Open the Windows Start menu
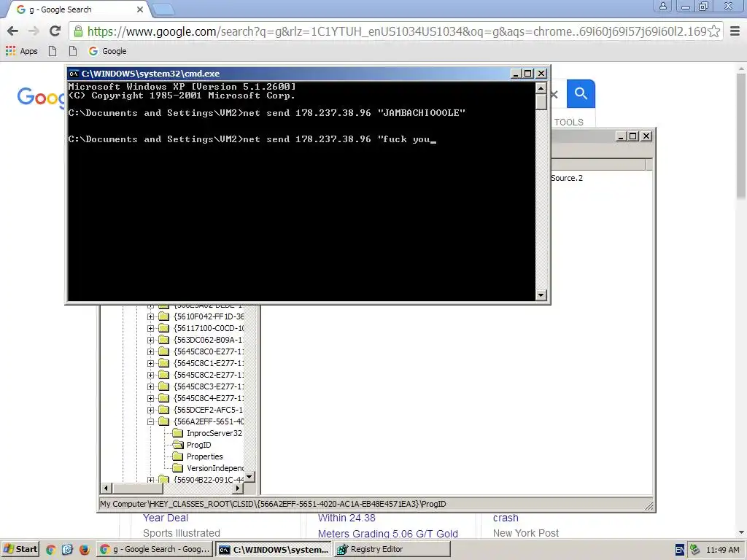Screen dimensions: 747x560 [x=20, y=550]
